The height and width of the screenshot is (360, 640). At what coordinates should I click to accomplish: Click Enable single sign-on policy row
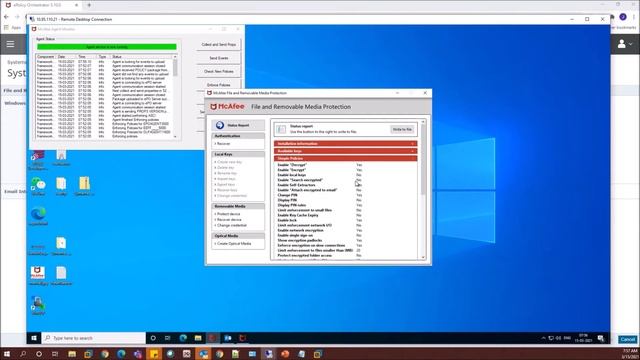point(320,236)
